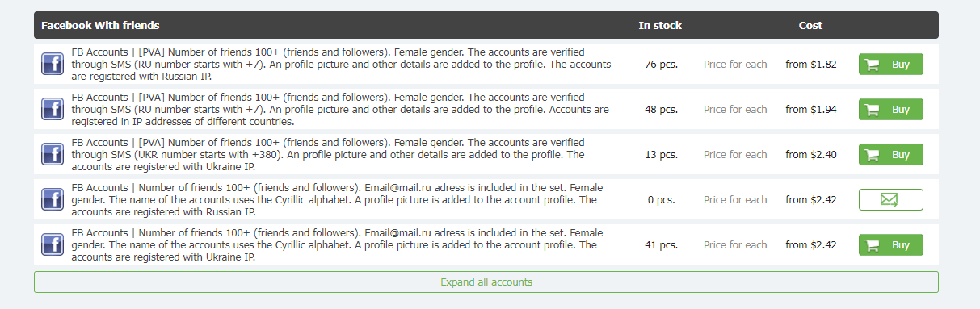Open the Russian IP PVA listing with 76 pcs.
Viewport: 980px width, 309px height.
[341, 65]
